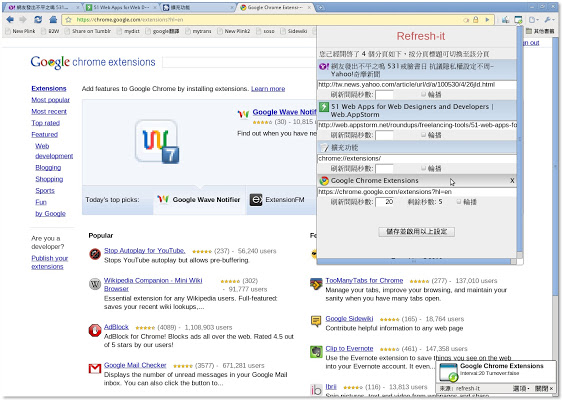Switch to the Yahoo news tab

pos(43,7)
